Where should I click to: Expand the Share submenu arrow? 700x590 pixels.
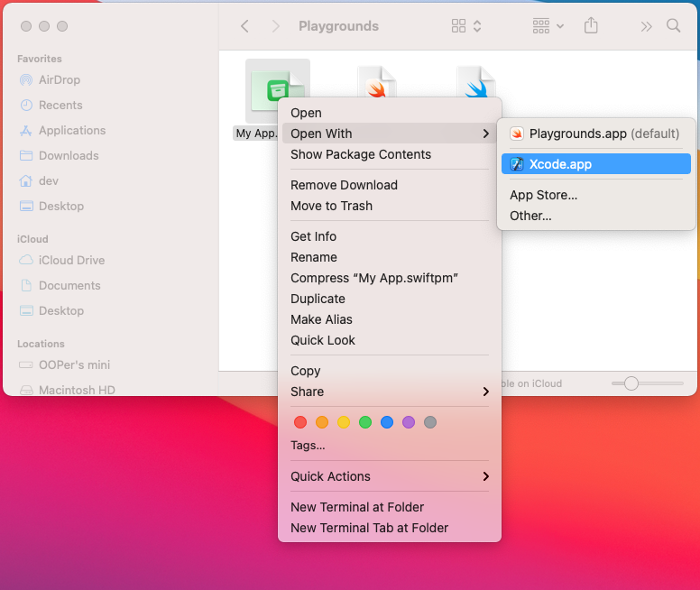(485, 392)
